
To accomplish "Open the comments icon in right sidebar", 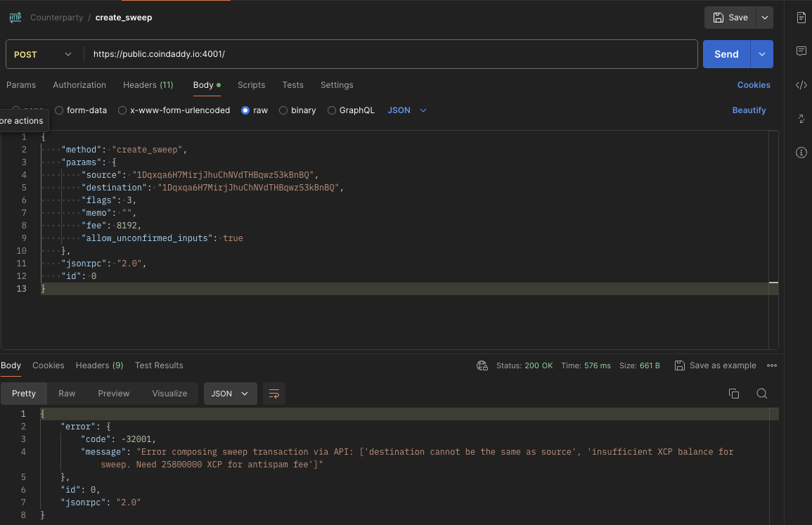I will tap(801, 51).
